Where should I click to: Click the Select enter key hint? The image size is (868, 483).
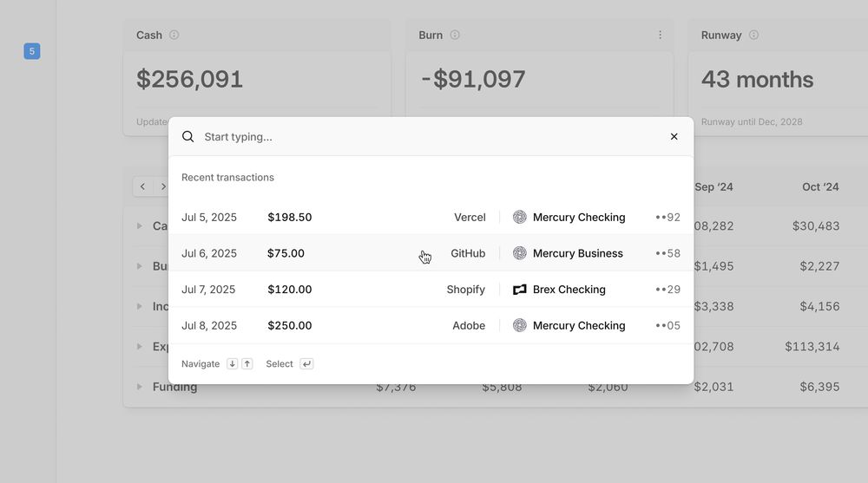[x=306, y=363]
